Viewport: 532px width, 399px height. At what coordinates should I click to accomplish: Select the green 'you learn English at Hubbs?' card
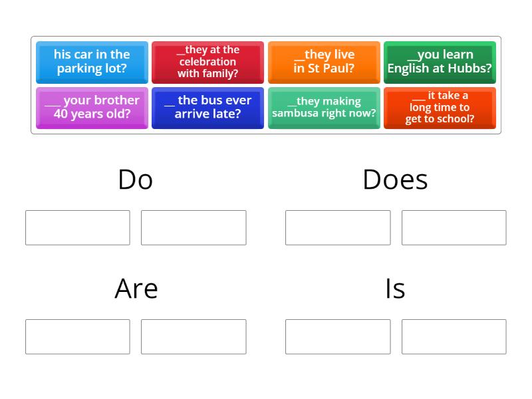(x=440, y=62)
